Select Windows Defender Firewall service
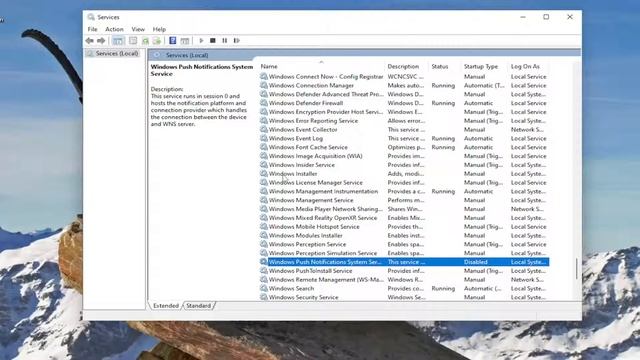The width and height of the screenshot is (640, 360). 404,103
